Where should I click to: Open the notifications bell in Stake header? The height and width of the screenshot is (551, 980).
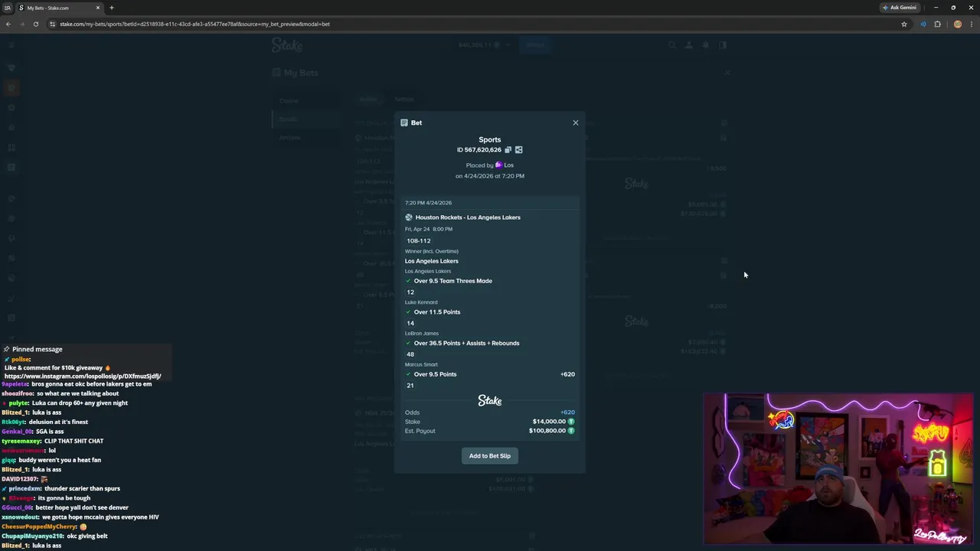click(706, 45)
